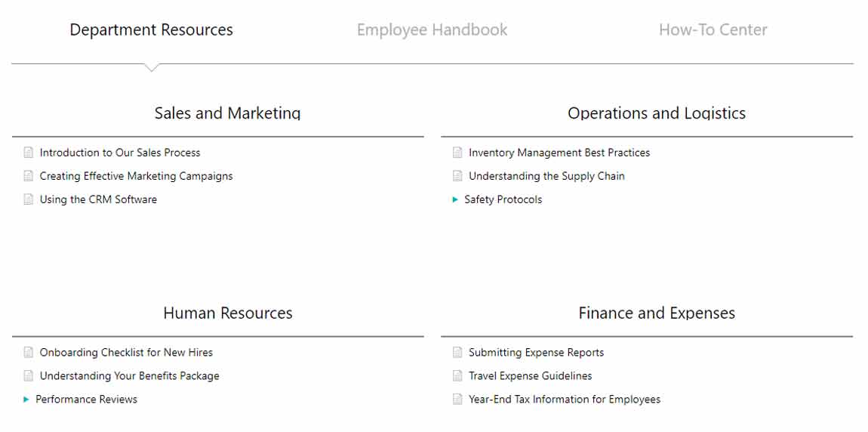Image resolution: width=868 pixels, height=432 pixels.
Task: Open Travel Expense Guidelines article
Action: [x=530, y=376]
